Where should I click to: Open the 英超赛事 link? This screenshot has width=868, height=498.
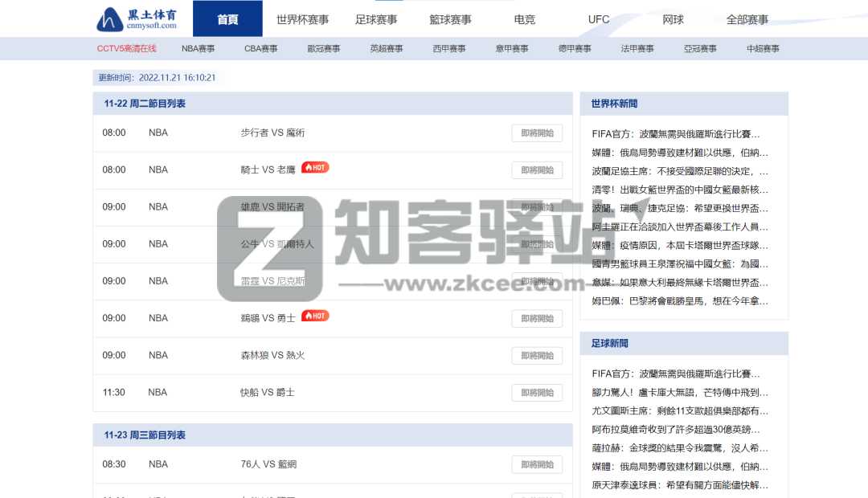[x=385, y=48]
